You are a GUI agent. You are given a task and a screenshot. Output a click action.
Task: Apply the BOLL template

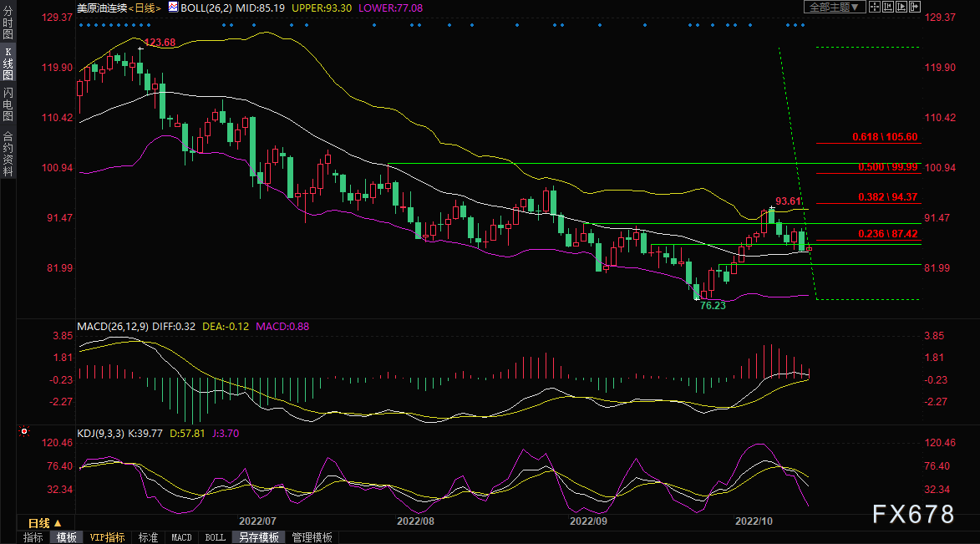(x=215, y=538)
